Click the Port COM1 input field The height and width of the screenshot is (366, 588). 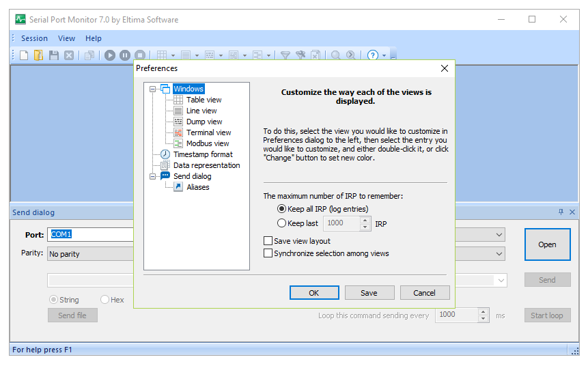pos(90,234)
